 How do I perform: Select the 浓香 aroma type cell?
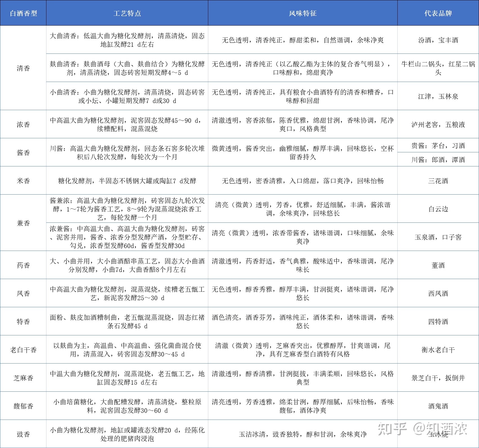tap(23, 124)
